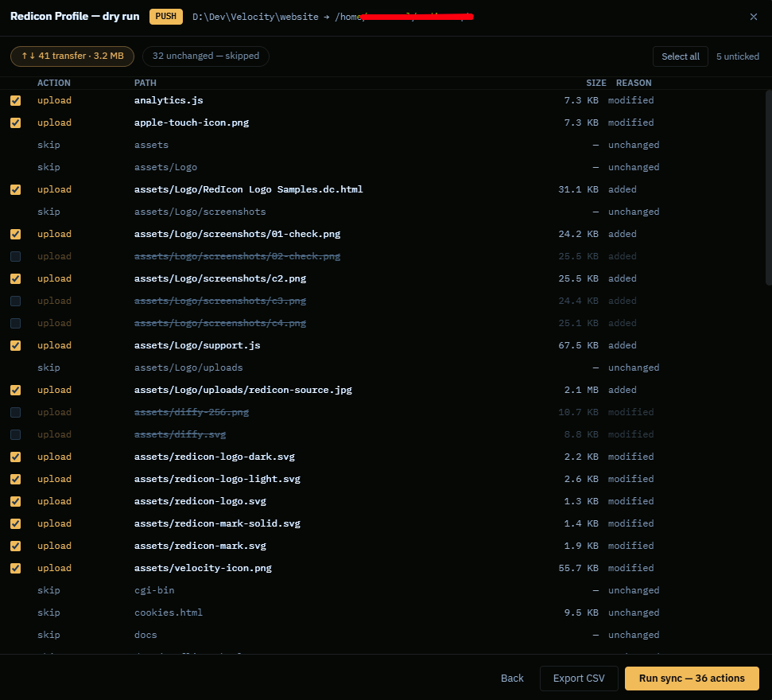The image size is (772, 700).
Task: Uncheck redicon-mark-solid.svg upload
Action: [16, 523]
